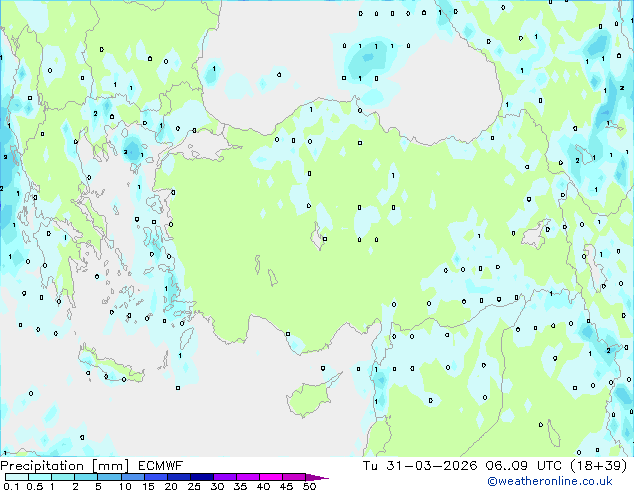Click the 'Precipitation [mm]' title text
This screenshot has height=490, width=634.
(64, 466)
